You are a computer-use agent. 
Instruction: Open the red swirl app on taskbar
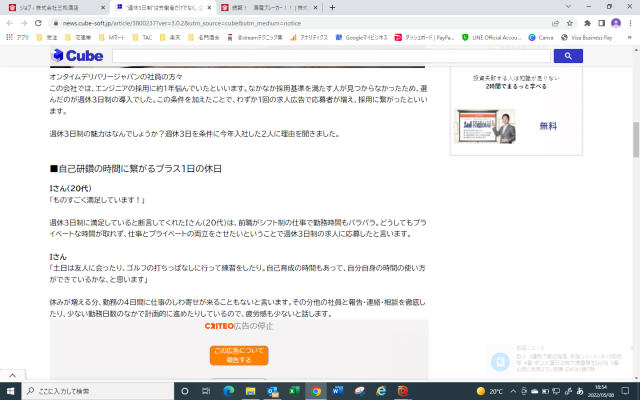click(x=403, y=391)
